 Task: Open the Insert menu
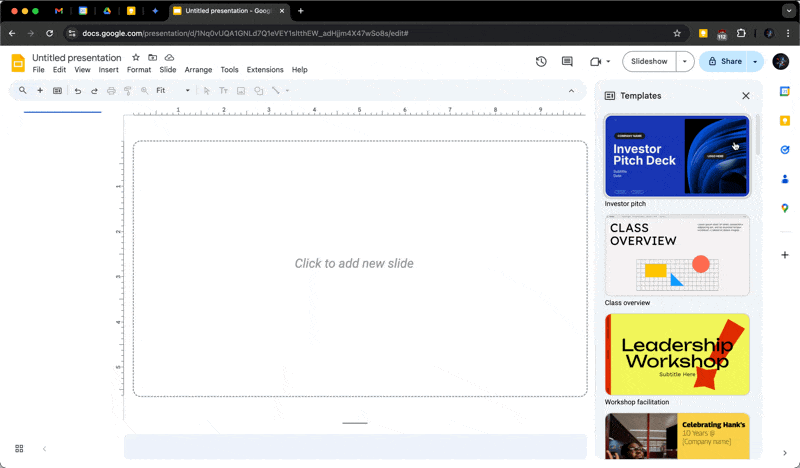108,70
